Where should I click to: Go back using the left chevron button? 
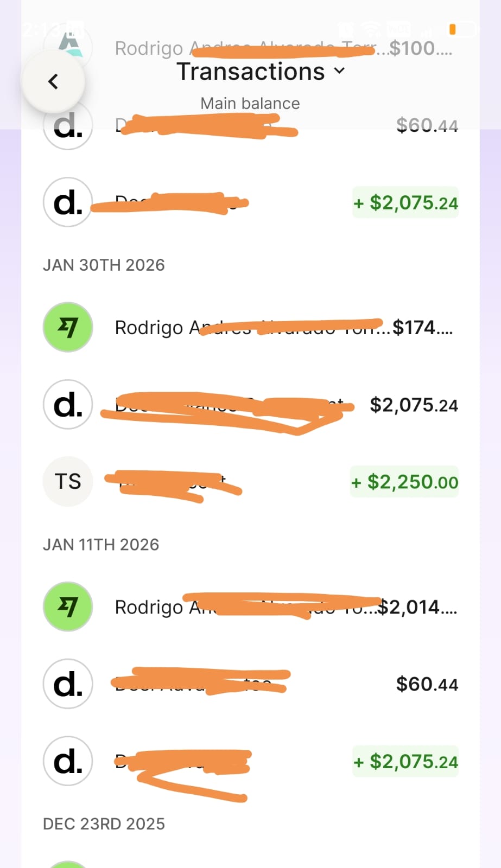(x=53, y=81)
